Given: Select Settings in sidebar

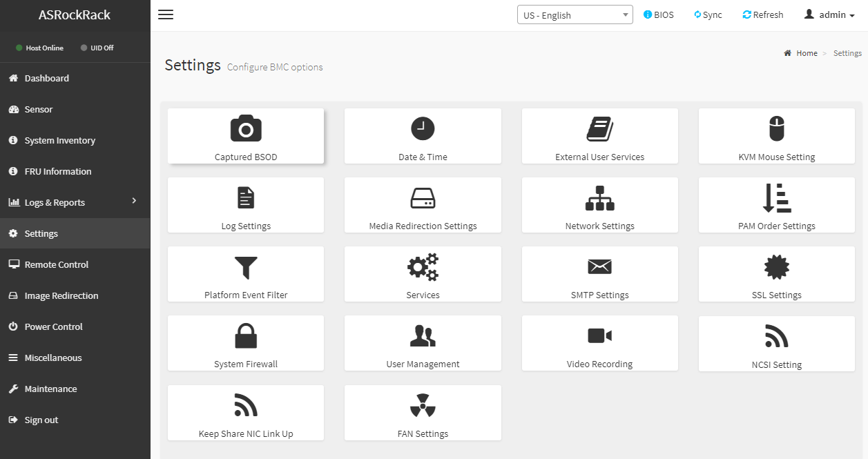Looking at the screenshot, I should (x=75, y=233).
